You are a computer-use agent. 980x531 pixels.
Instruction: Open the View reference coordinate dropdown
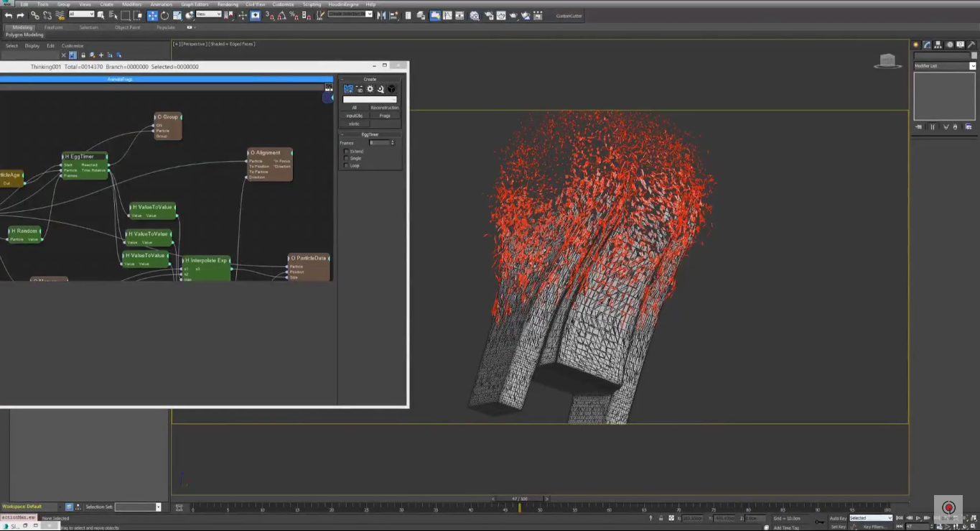pos(208,14)
